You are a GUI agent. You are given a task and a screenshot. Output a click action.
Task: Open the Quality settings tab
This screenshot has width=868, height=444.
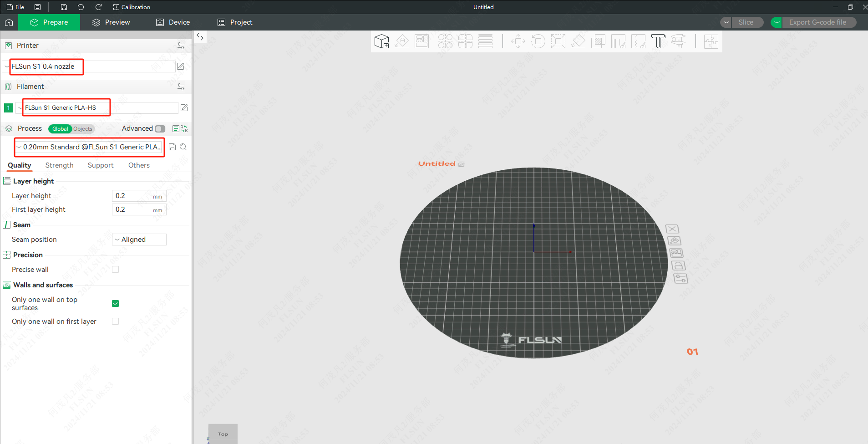20,165
